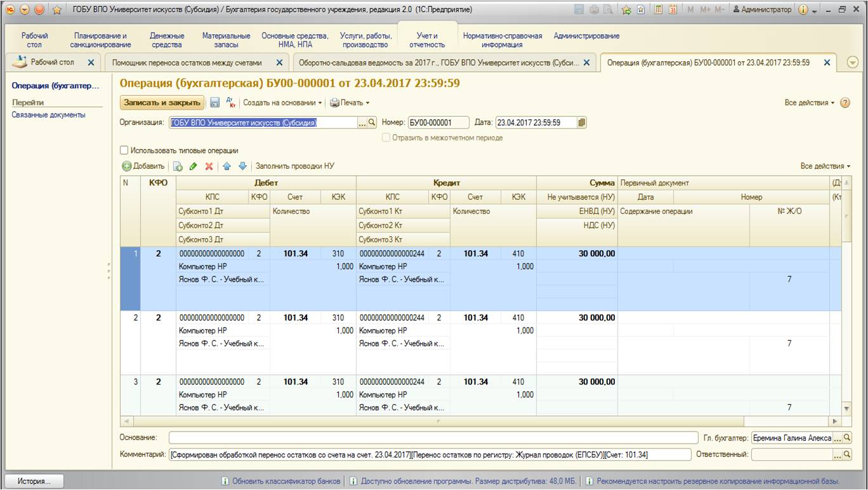The width and height of the screenshot is (868, 490).
Task: Delete the row with red X icon
Action: click(x=209, y=166)
